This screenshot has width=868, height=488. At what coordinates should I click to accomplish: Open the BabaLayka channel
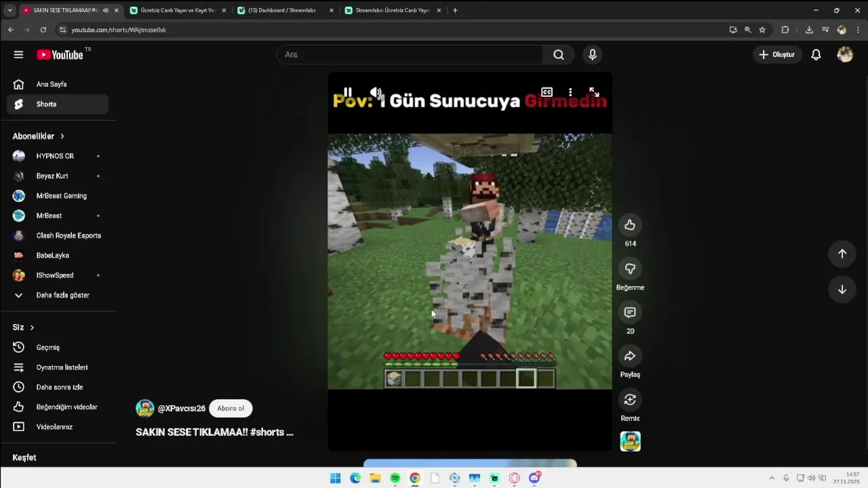tap(58, 256)
